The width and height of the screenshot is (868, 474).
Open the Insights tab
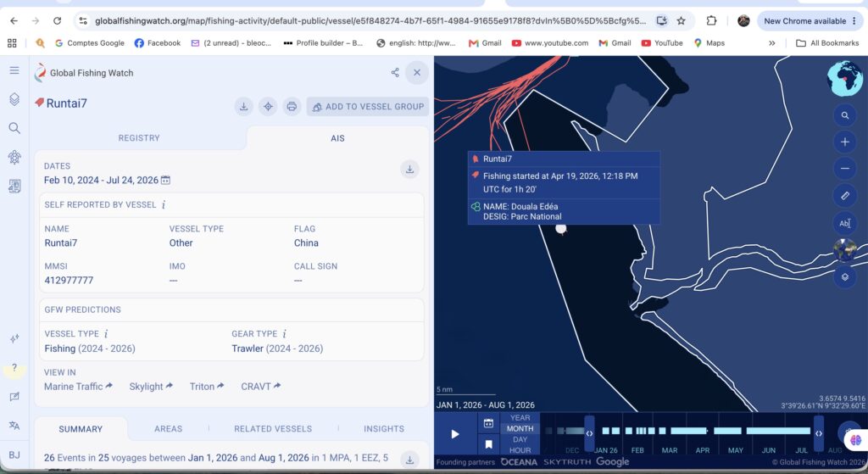pos(384,429)
